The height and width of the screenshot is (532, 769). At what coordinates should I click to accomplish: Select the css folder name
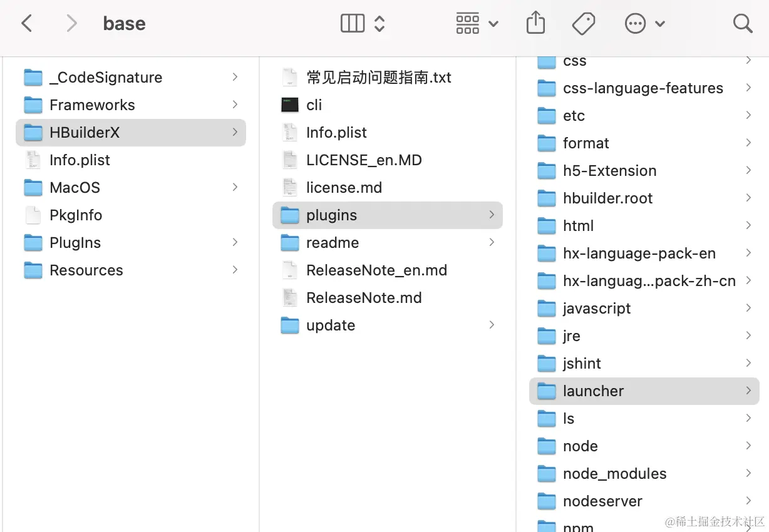575,61
